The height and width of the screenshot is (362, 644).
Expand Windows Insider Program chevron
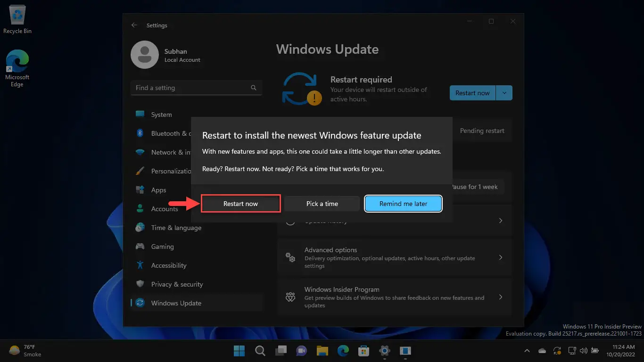click(x=501, y=297)
